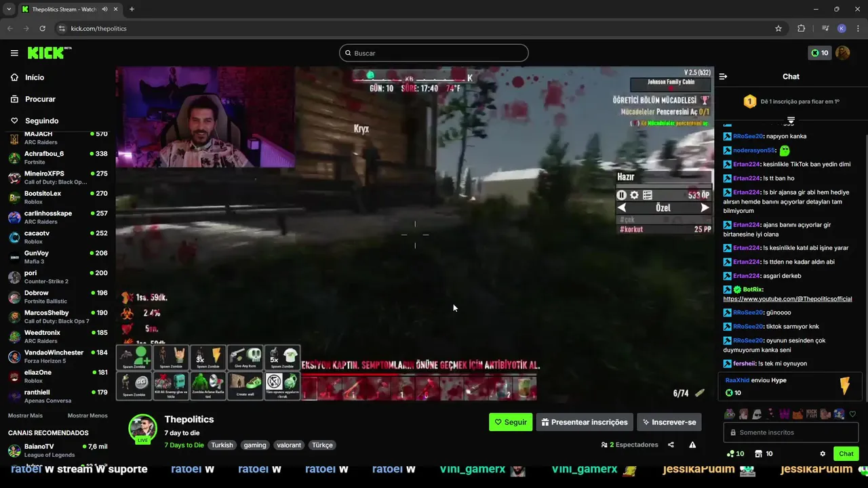Open a new browser tab
Screen dimensions: 868x488
coord(132,9)
